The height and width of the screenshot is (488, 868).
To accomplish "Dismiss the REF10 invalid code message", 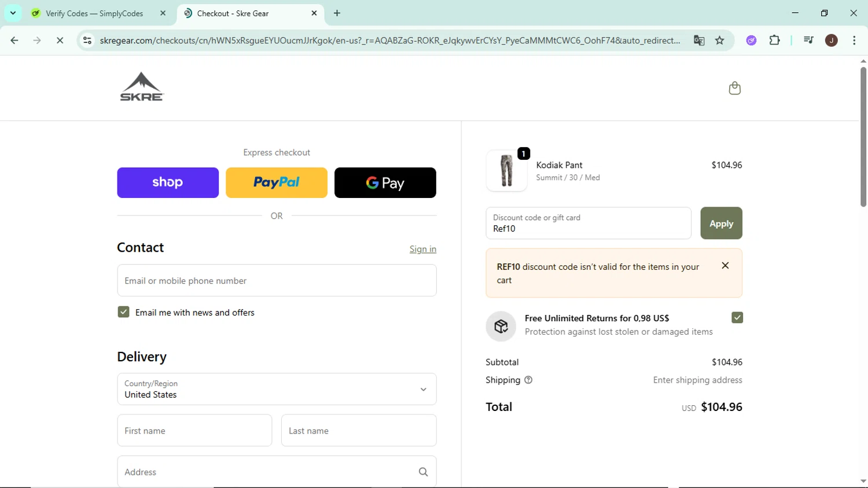I will (725, 266).
